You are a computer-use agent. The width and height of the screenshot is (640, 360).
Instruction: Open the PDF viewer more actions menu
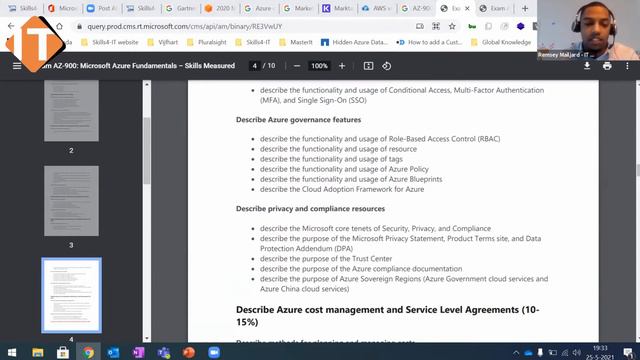coord(627,66)
